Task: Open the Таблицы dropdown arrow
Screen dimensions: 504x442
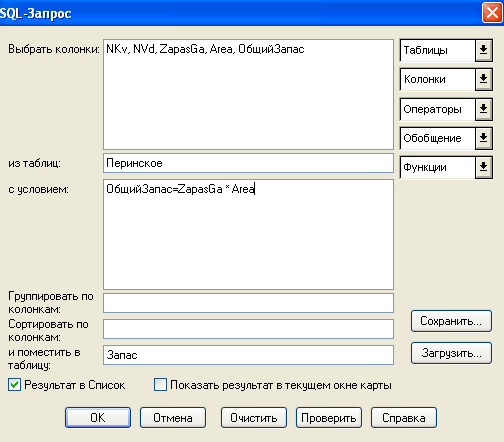Action: [x=484, y=51]
